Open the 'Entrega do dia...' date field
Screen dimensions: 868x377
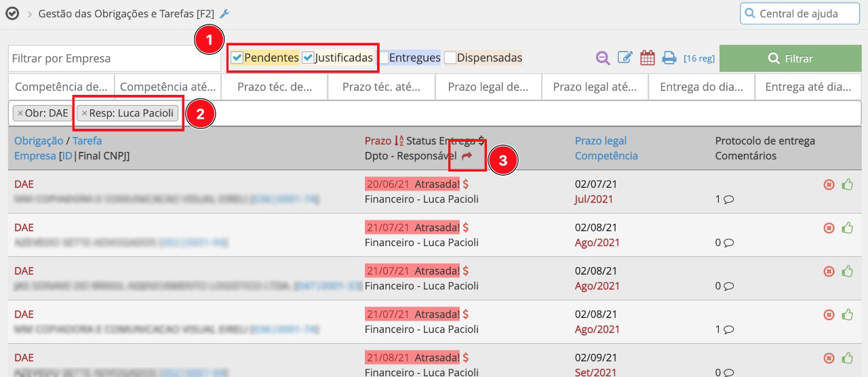click(x=702, y=87)
